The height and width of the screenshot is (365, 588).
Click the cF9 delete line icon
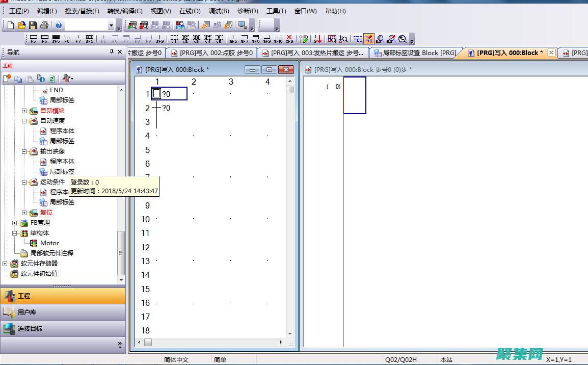coord(289,39)
